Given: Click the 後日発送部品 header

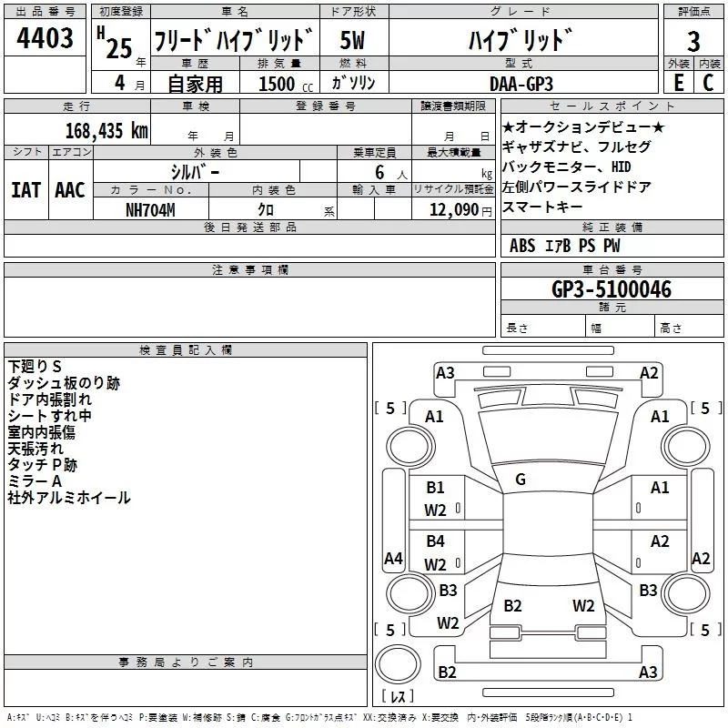Looking at the screenshot, I should click(x=249, y=227).
